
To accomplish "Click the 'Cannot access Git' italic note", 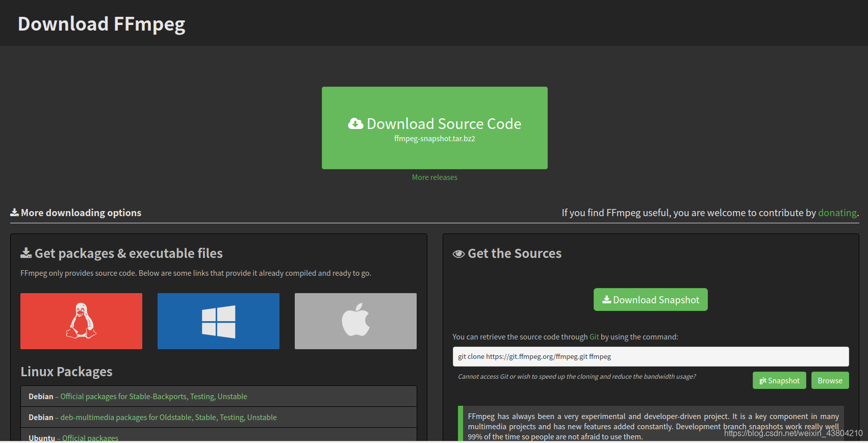I will [577, 377].
